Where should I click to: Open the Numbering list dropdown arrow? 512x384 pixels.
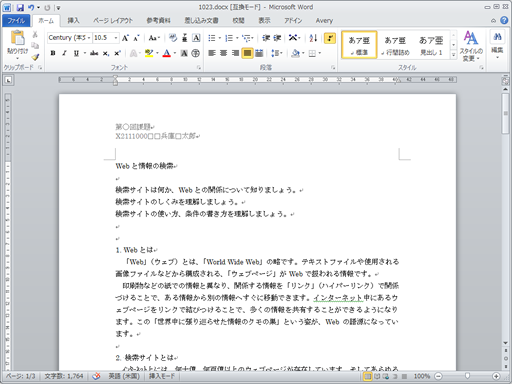(x=237, y=38)
